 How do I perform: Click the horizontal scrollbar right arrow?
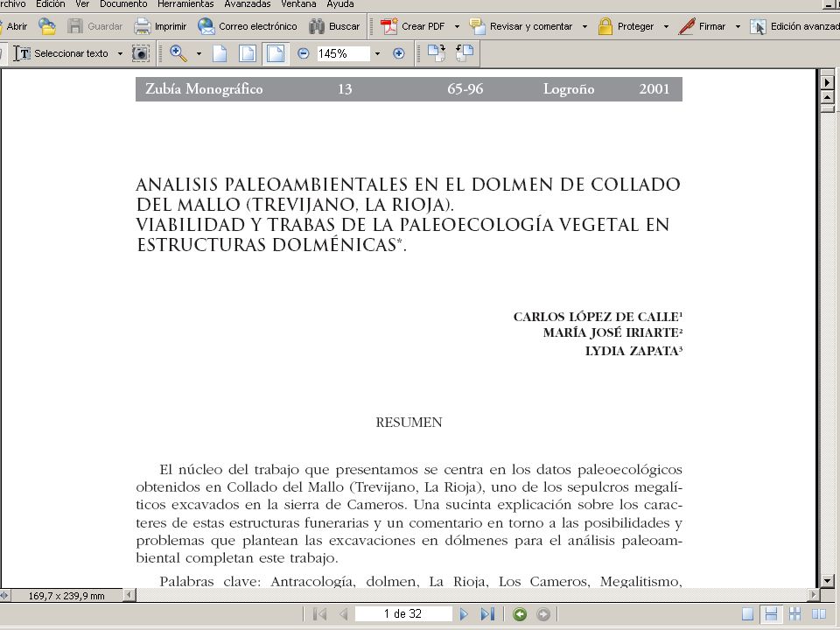pos(814,595)
